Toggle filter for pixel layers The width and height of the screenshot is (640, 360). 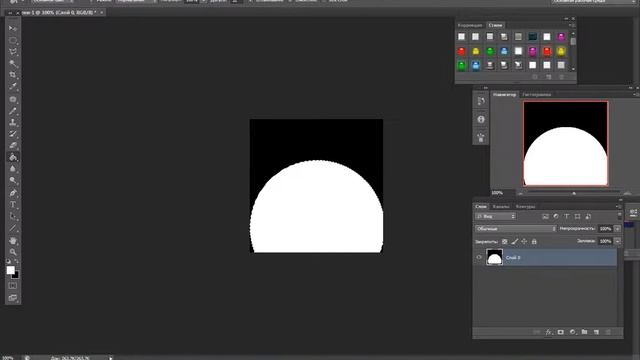tap(545, 216)
